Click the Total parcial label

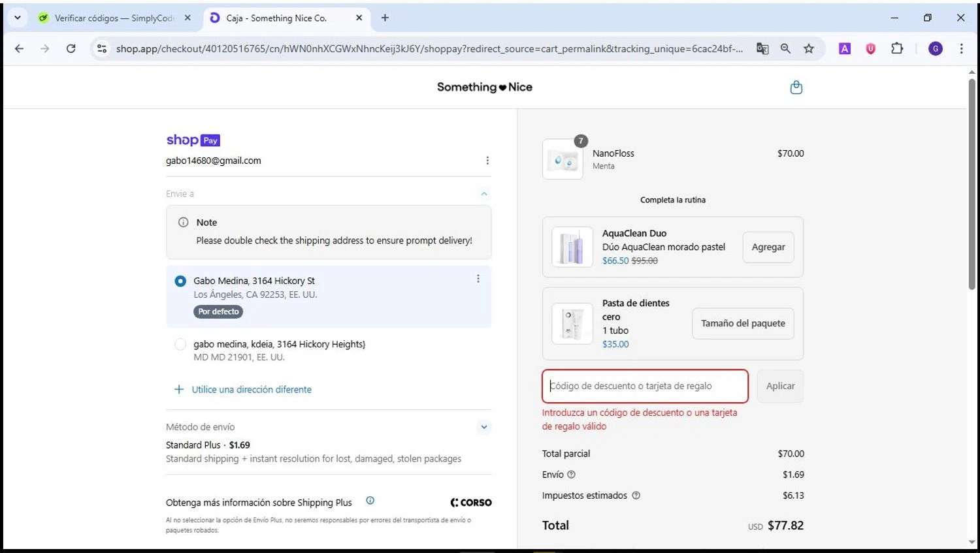[x=566, y=453]
